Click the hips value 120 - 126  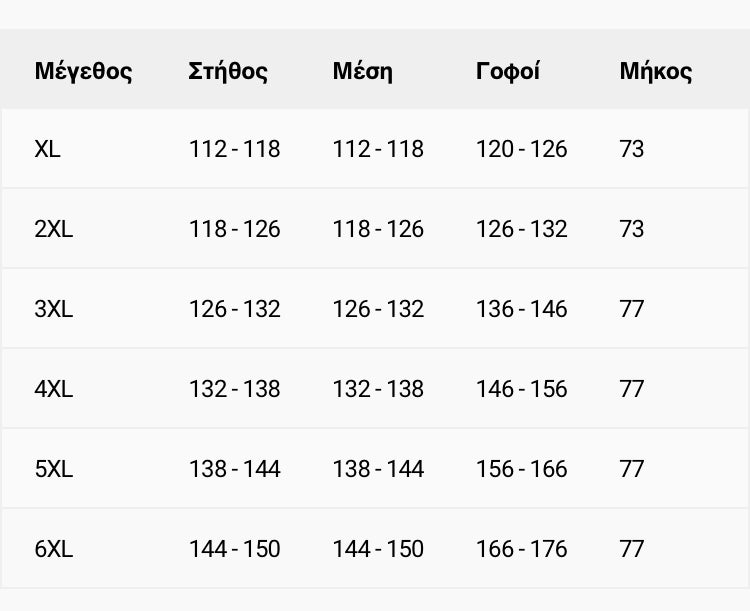point(521,149)
